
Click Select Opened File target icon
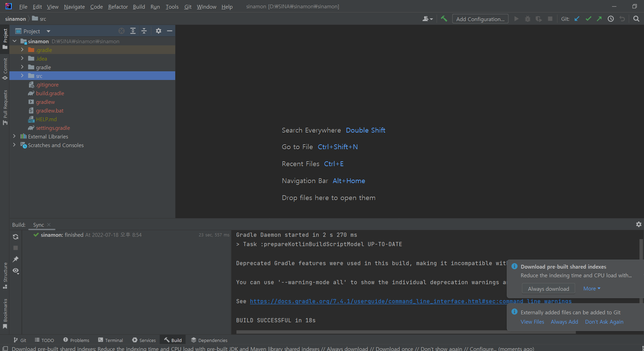pyautogui.click(x=122, y=31)
